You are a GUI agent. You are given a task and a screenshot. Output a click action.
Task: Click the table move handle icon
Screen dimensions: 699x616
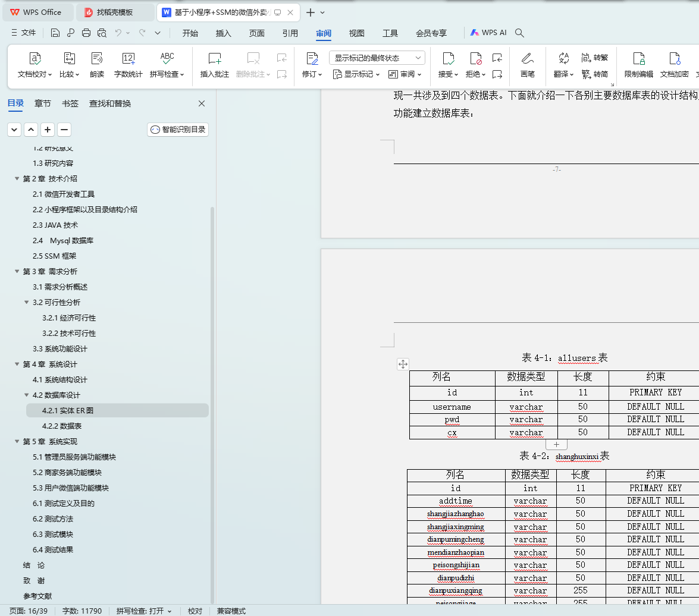coord(403,364)
